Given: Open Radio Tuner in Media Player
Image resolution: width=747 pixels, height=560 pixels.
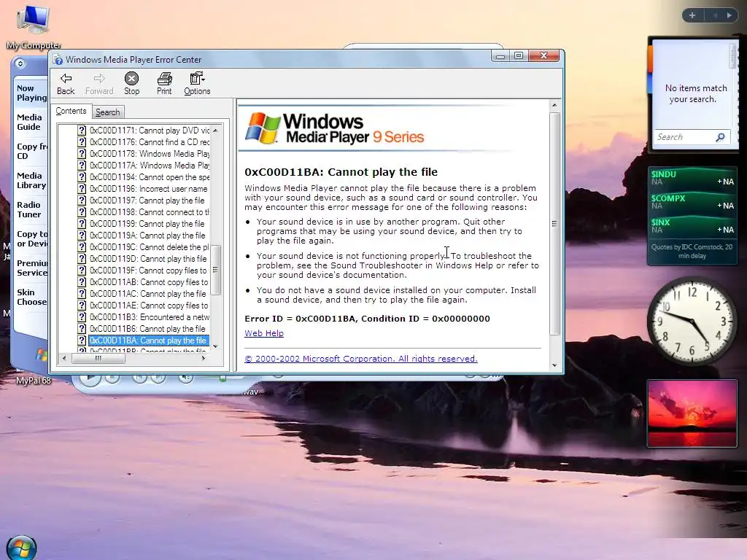Looking at the screenshot, I should [x=29, y=209].
